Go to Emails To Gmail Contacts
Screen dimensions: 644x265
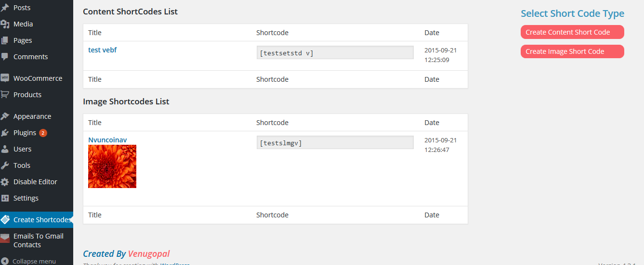[x=38, y=240]
